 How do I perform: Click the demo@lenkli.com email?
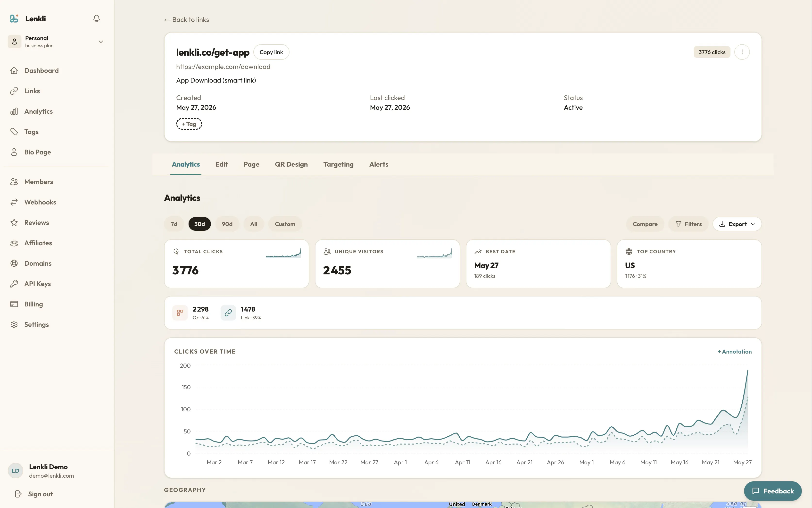point(51,476)
